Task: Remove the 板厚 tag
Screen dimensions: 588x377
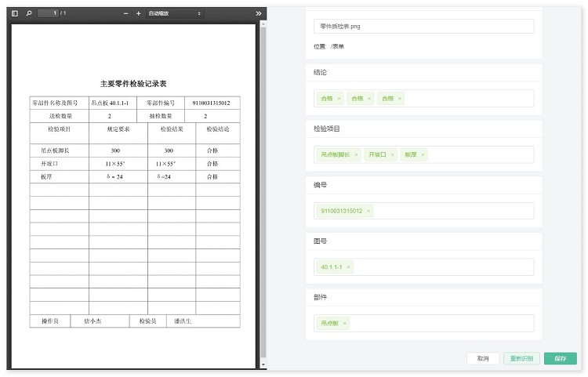Action: pyautogui.click(x=423, y=154)
